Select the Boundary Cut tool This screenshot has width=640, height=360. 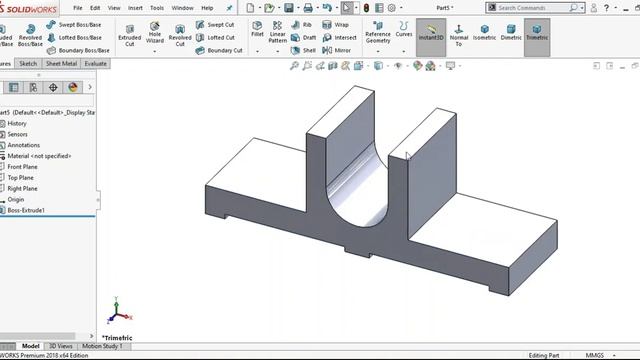[x=219, y=51]
